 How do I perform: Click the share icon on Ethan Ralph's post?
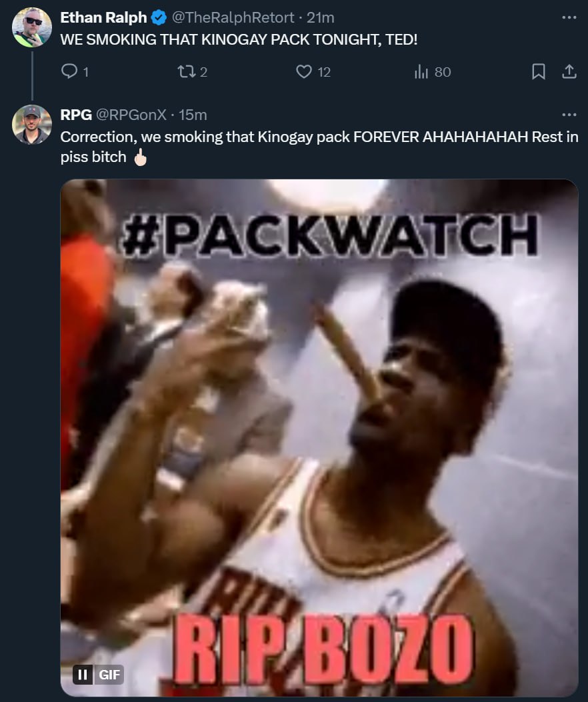(x=569, y=71)
